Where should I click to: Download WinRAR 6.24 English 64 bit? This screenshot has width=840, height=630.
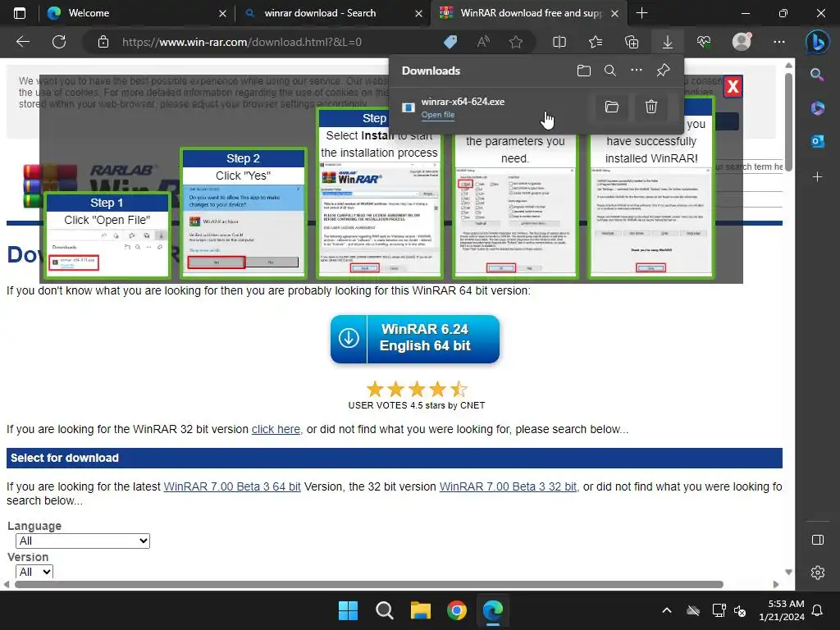[415, 339]
